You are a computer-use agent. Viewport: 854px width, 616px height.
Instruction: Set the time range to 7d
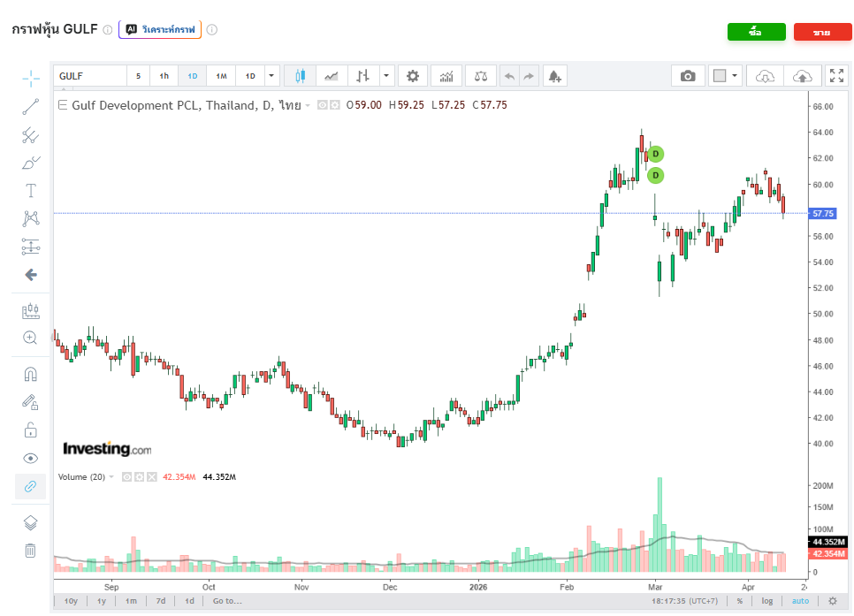(161, 601)
